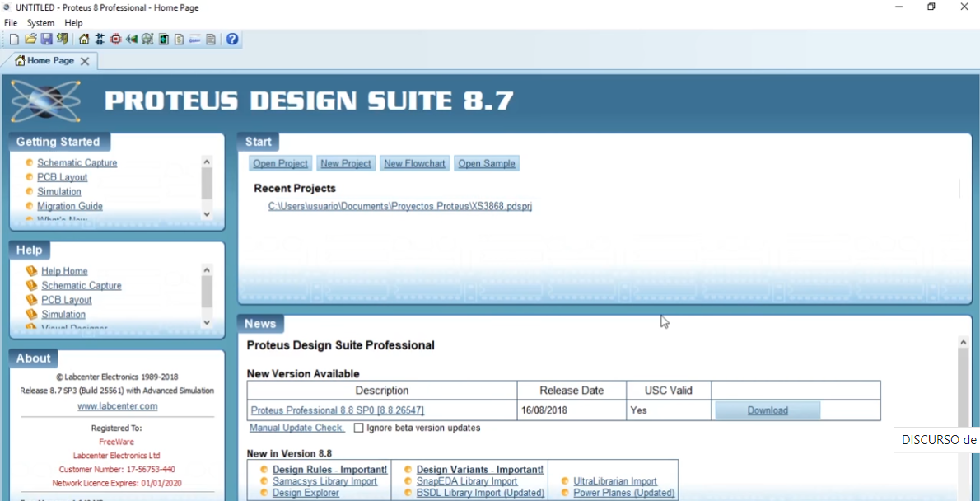Open UltraLibrarian Import link

click(x=615, y=481)
